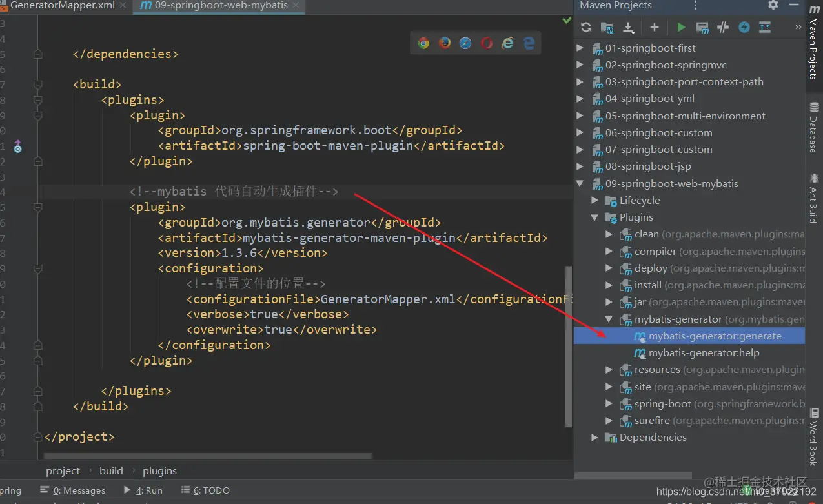Collapse the Plugins node

pos(594,217)
